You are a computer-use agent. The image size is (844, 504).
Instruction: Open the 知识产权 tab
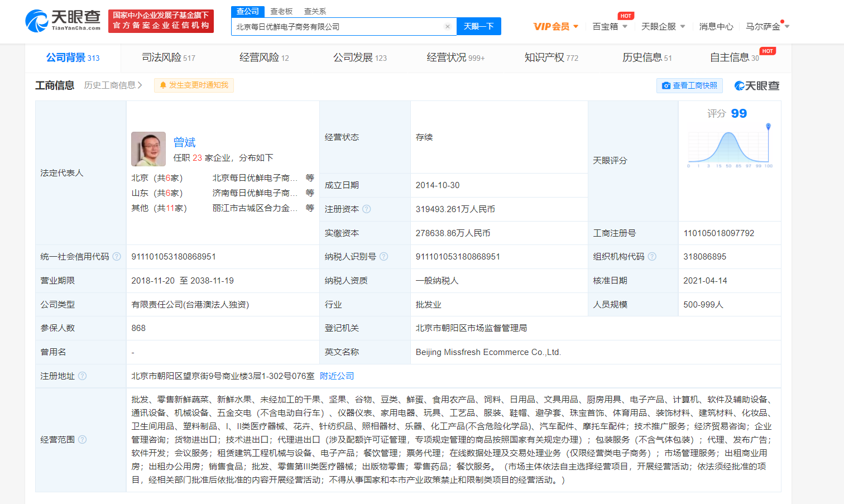tap(552, 57)
